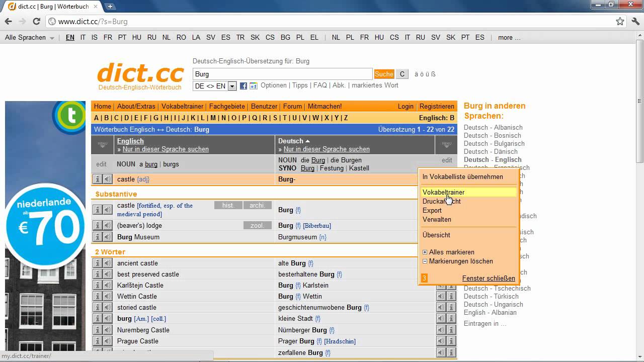Viewport: 644px width, 362px height.
Task: Clear the search with the 'C' button
Action: click(402, 74)
